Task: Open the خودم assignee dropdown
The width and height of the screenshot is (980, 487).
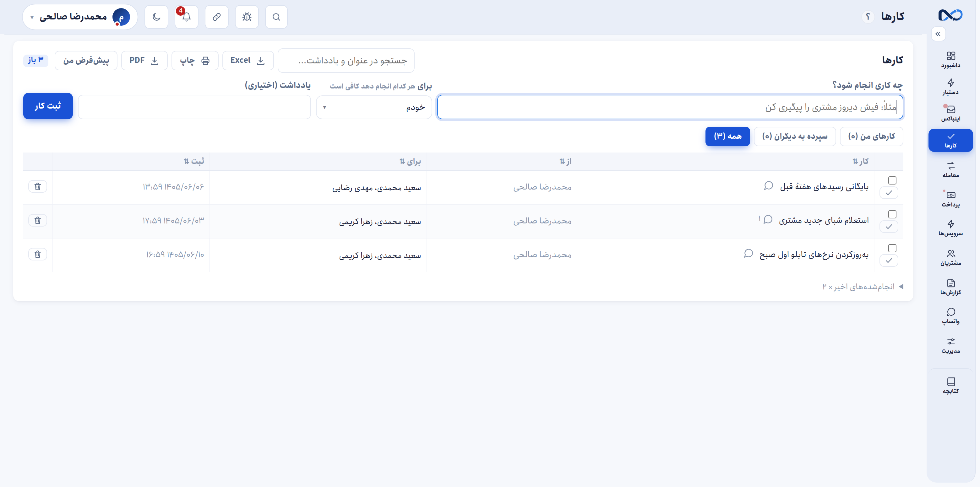Action: [374, 107]
